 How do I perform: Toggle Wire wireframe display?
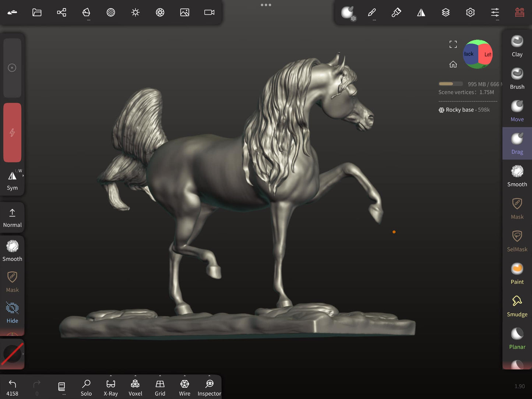pyautogui.click(x=184, y=388)
